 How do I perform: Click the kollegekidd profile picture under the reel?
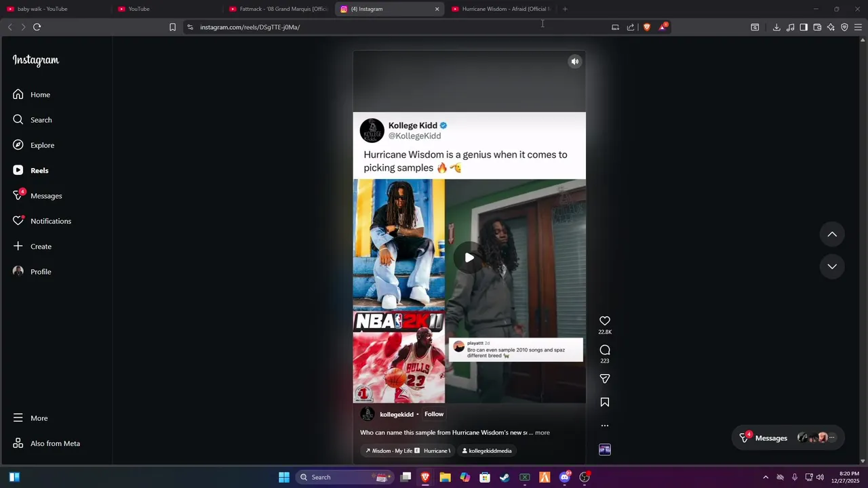pos(368,414)
